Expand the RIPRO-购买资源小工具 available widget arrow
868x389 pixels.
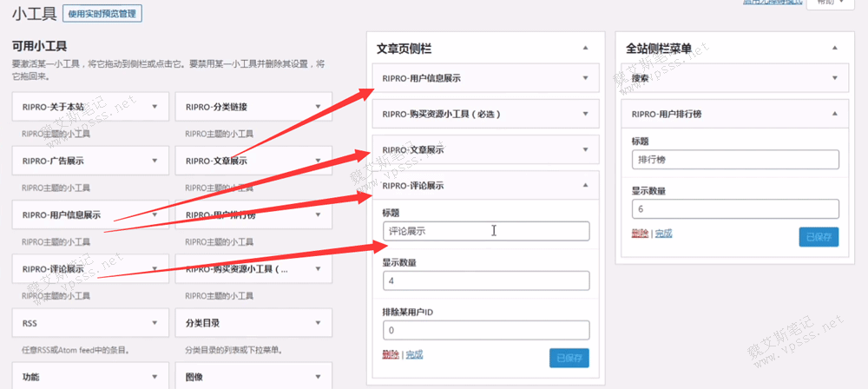click(x=318, y=269)
